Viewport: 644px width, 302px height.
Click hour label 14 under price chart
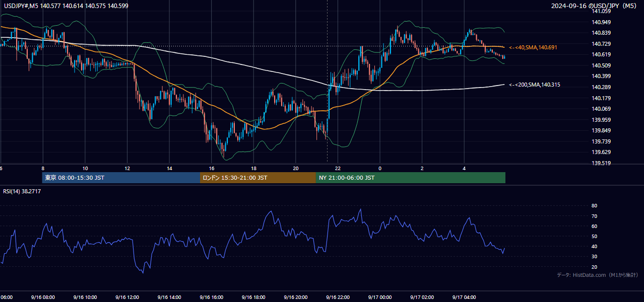pos(169,168)
